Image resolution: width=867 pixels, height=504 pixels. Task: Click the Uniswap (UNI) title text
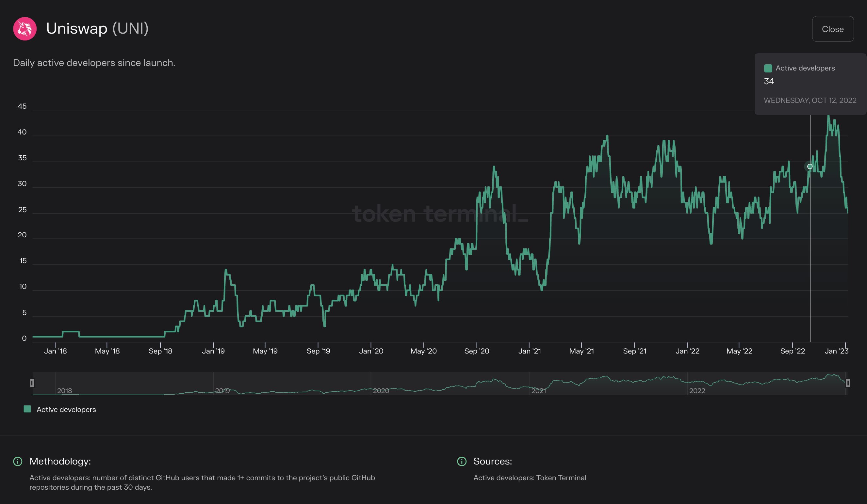point(97,28)
